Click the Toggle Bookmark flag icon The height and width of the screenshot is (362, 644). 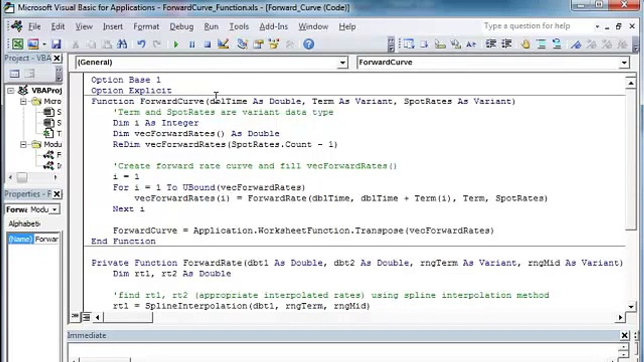pos(576,44)
